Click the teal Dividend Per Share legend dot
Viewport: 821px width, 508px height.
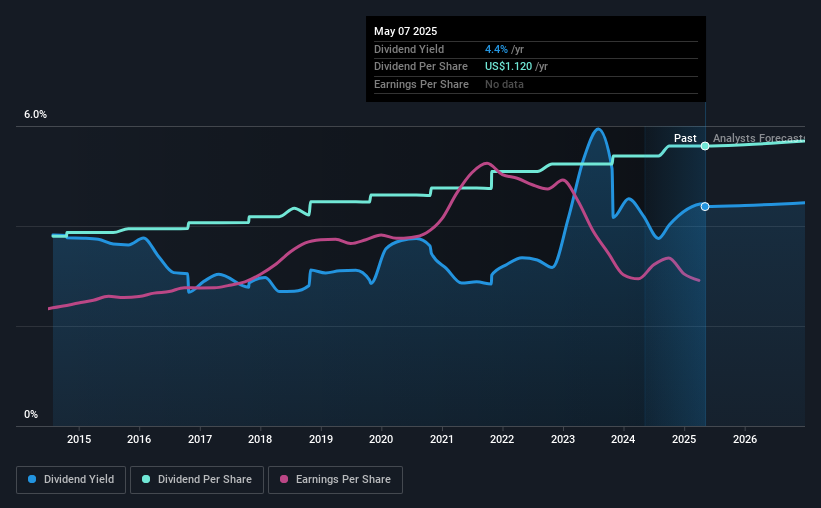(x=146, y=479)
